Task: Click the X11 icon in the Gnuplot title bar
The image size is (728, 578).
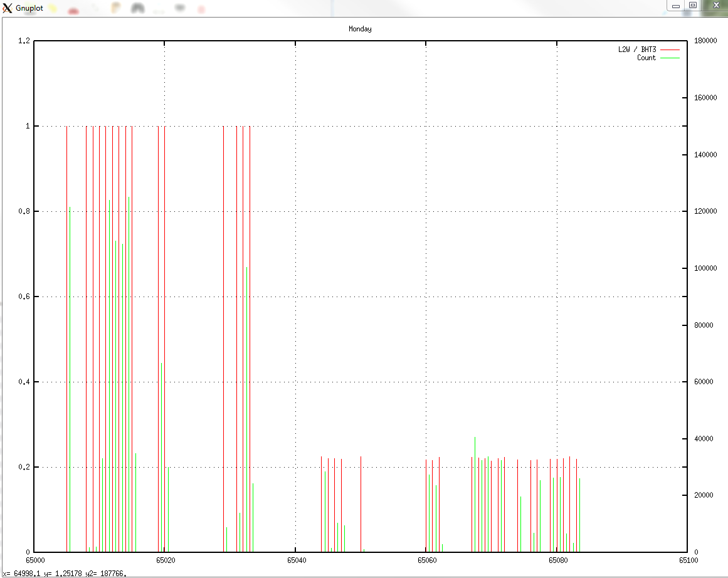Action: (x=7, y=8)
